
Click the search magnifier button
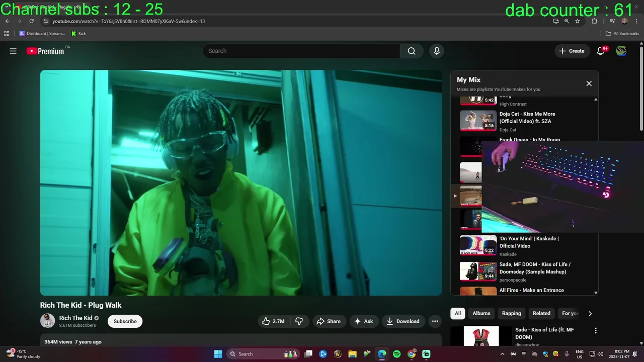[x=412, y=51]
